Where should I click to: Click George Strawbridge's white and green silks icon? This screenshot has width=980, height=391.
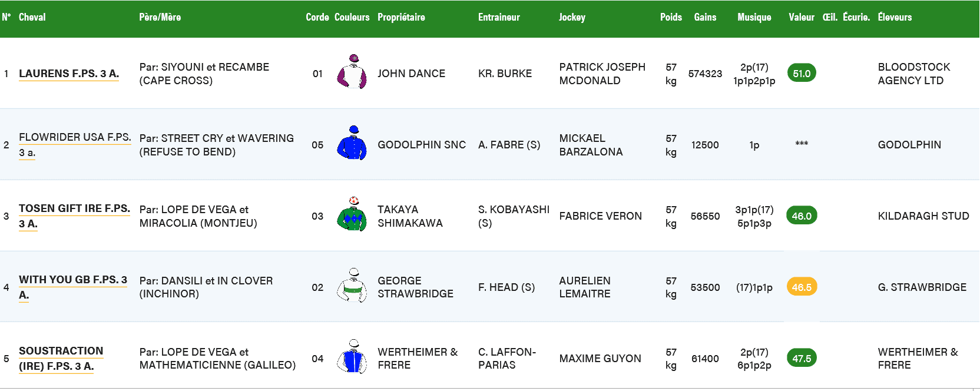[x=352, y=286]
